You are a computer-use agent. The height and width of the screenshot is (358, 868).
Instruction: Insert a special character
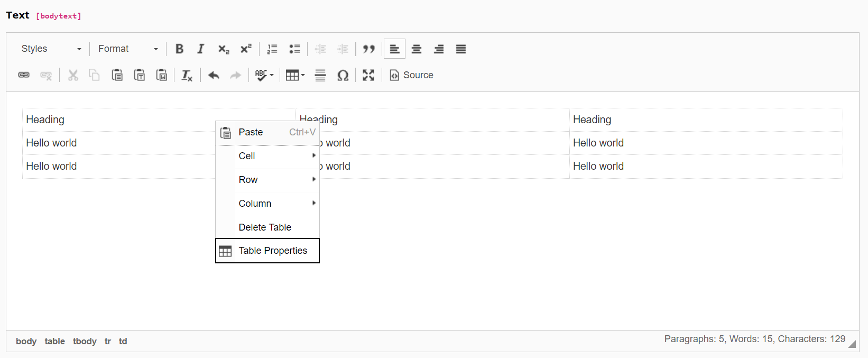[343, 75]
